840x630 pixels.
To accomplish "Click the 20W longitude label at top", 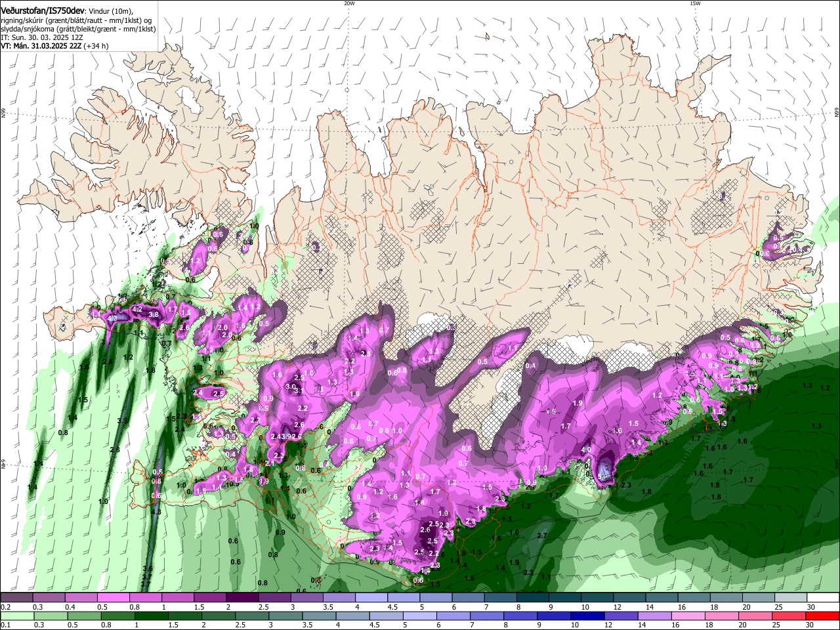I will click(x=349, y=3).
